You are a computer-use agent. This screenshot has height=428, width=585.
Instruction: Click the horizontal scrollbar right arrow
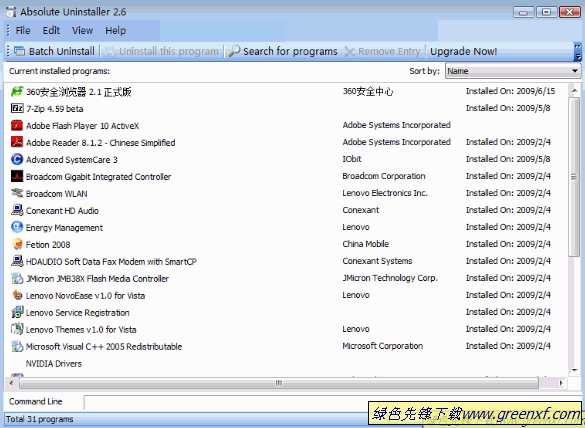pos(561,383)
